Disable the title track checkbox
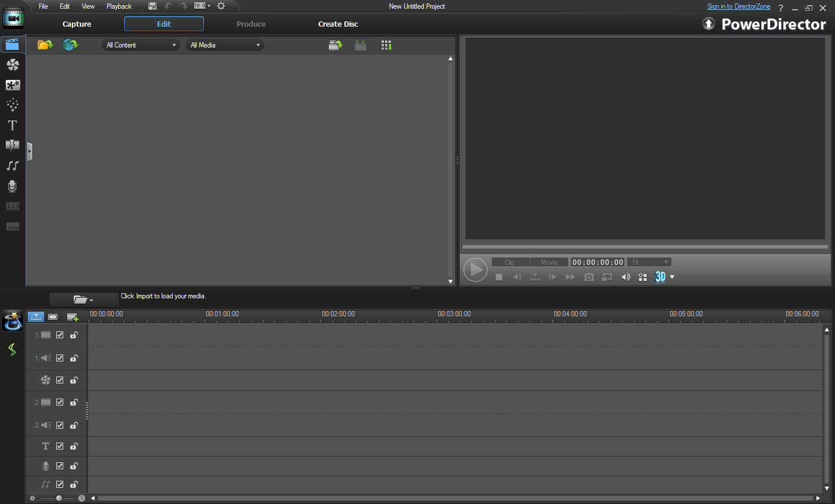 coord(60,446)
